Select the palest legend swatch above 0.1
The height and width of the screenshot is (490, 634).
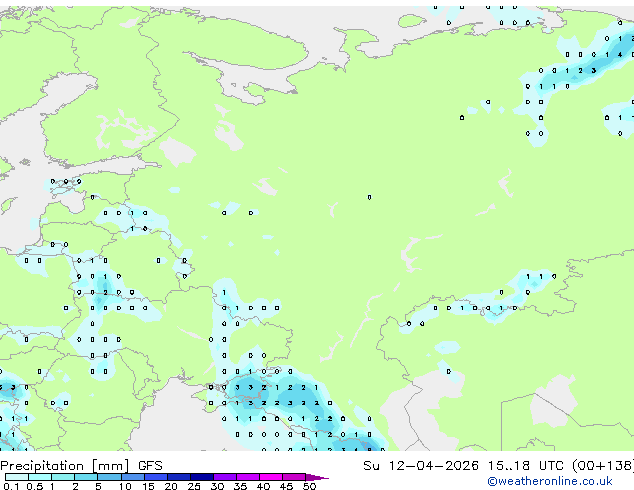pyautogui.click(x=17, y=477)
